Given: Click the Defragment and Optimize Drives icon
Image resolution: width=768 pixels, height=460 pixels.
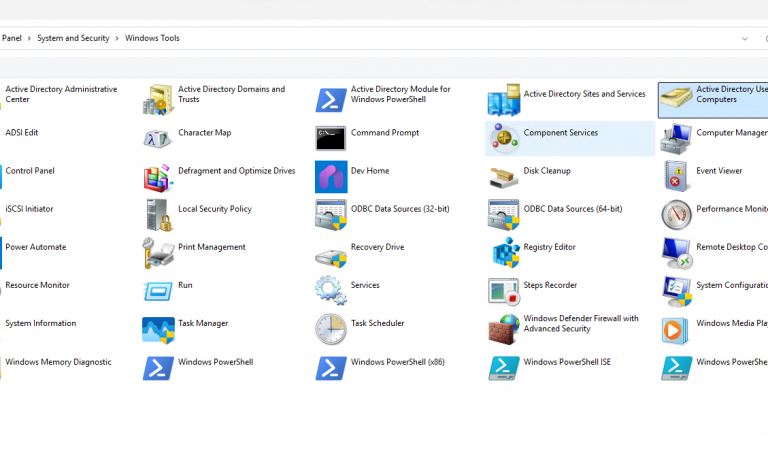Looking at the screenshot, I should pyautogui.click(x=158, y=177).
